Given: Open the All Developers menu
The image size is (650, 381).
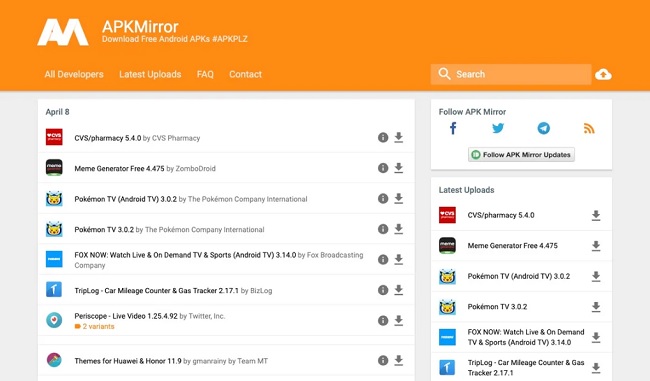Looking at the screenshot, I should tap(74, 74).
